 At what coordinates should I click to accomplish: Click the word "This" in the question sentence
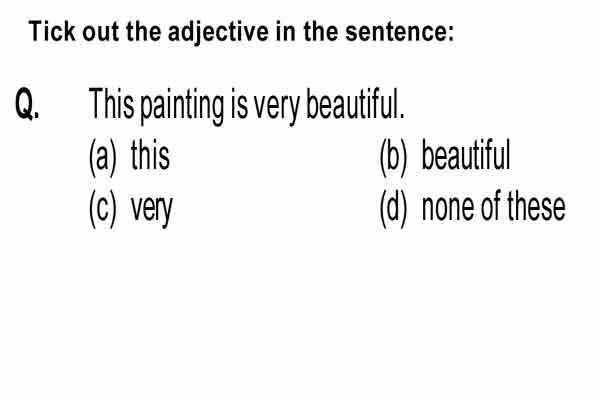pos(112,104)
